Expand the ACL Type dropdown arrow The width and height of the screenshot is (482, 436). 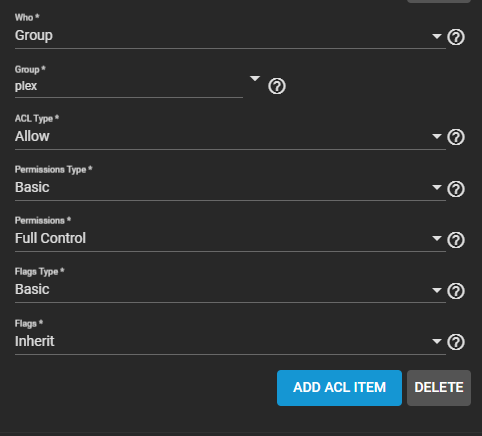[x=437, y=136]
